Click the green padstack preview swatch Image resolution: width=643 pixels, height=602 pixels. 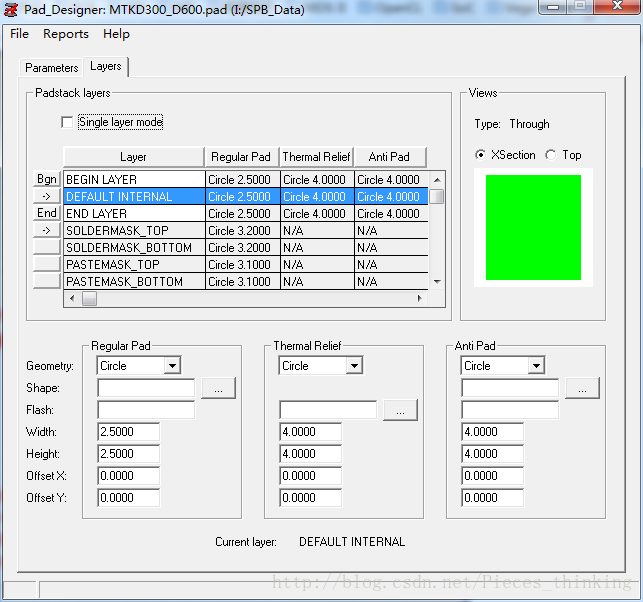(532, 227)
